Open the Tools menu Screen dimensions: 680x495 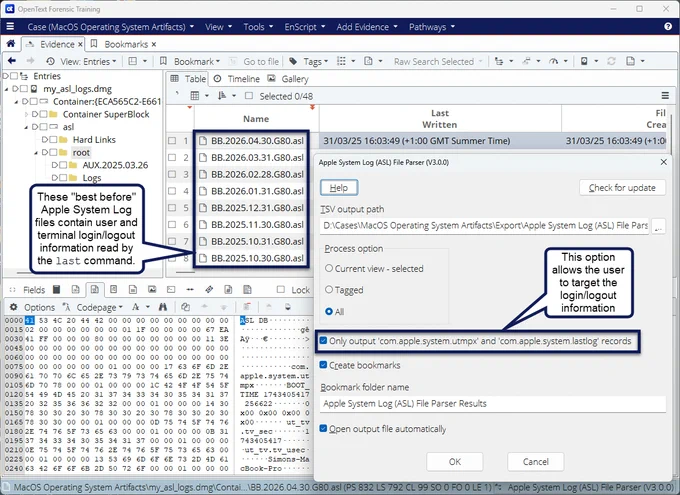coord(258,27)
